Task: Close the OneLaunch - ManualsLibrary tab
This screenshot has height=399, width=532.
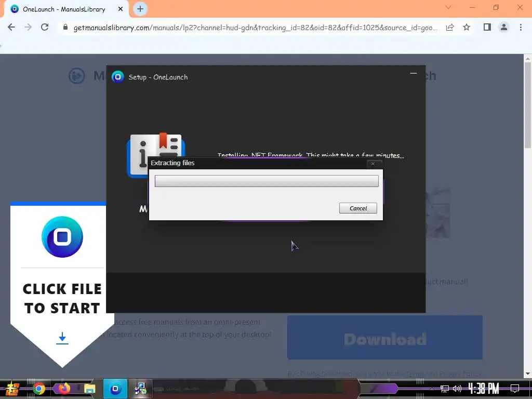Action: (x=121, y=9)
